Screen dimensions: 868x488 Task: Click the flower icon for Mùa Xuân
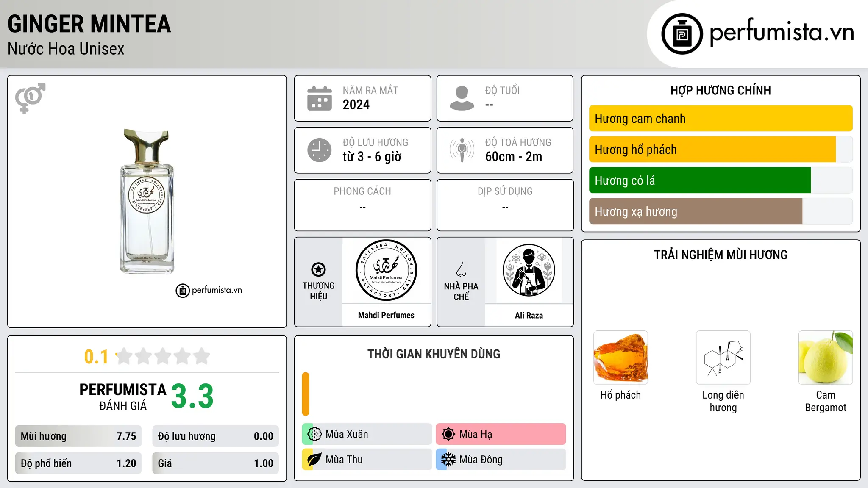[x=314, y=434]
